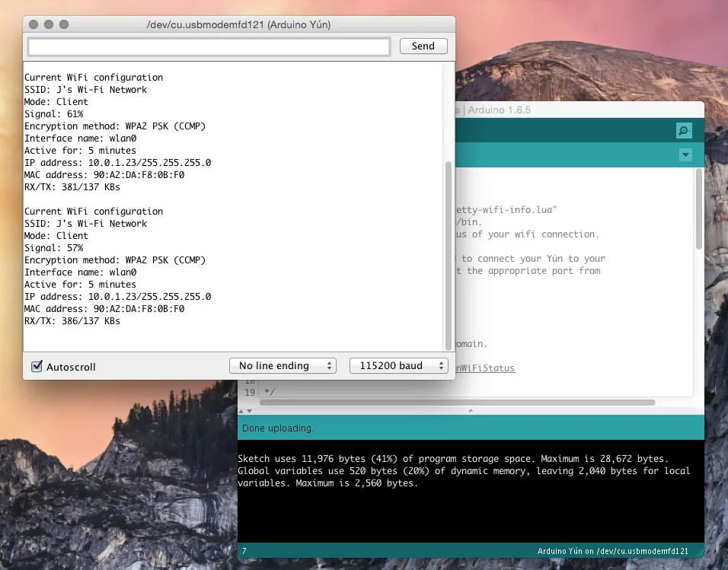Image resolution: width=728 pixels, height=570 pixels.
Task: Focus the /dev/cu.usbmodemfd121 window title bar
Action: coord(238,24)
